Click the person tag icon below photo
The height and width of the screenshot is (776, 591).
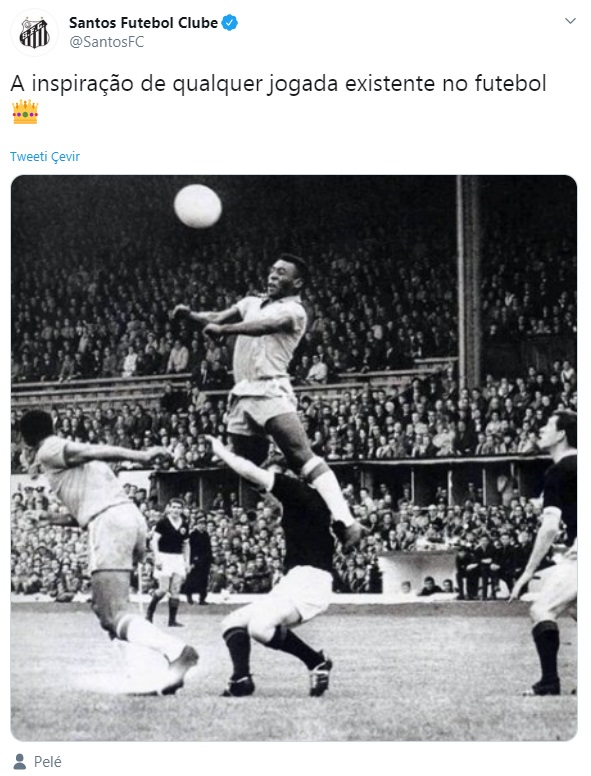(x=20, y=761)
